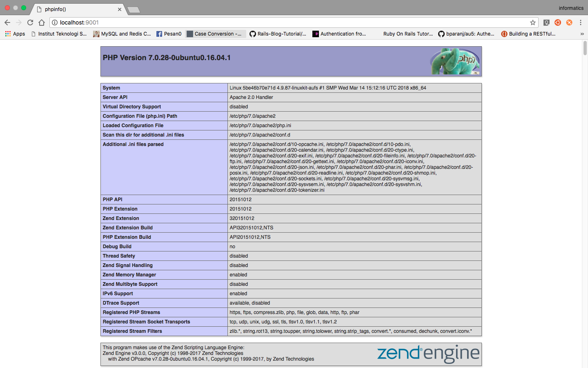Image resolution: width=588 pixels, height=368 pixels.
Task: Open a new tab
Action: click(x=134, y=9)
